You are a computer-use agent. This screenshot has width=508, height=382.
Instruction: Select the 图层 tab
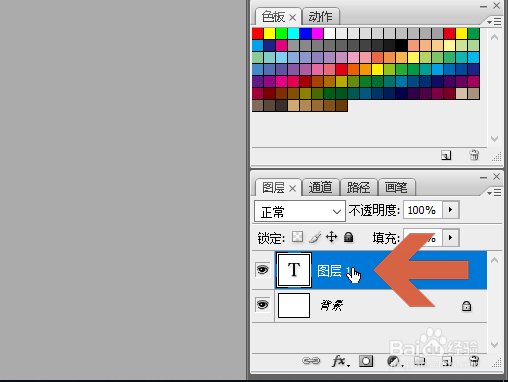point(273,187)
